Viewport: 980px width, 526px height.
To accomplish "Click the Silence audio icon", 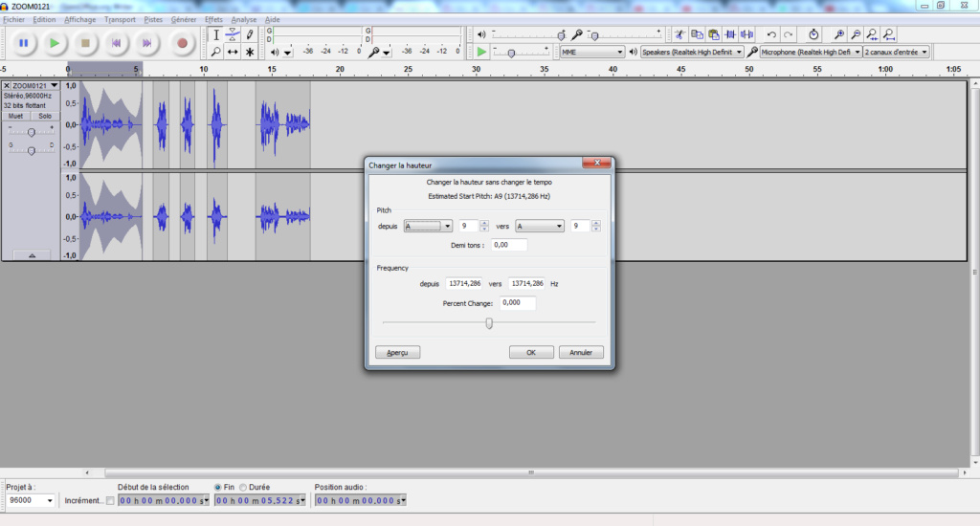I will pos(746,34).
